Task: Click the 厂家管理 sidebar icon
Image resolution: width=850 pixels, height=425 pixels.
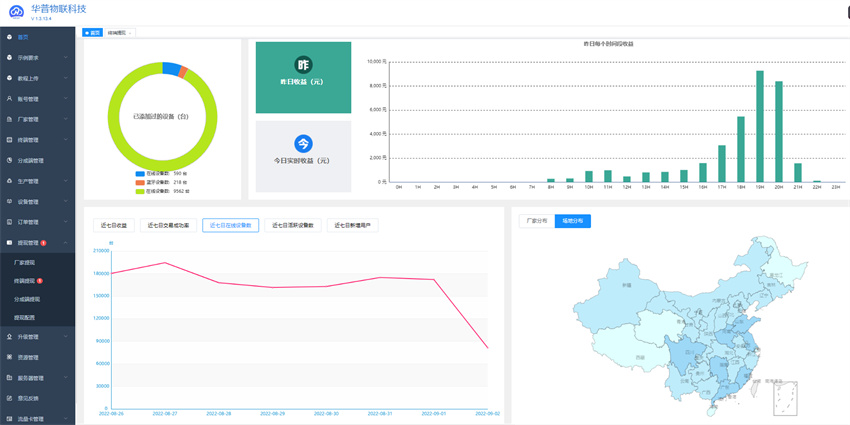Action: coord(10,119)
